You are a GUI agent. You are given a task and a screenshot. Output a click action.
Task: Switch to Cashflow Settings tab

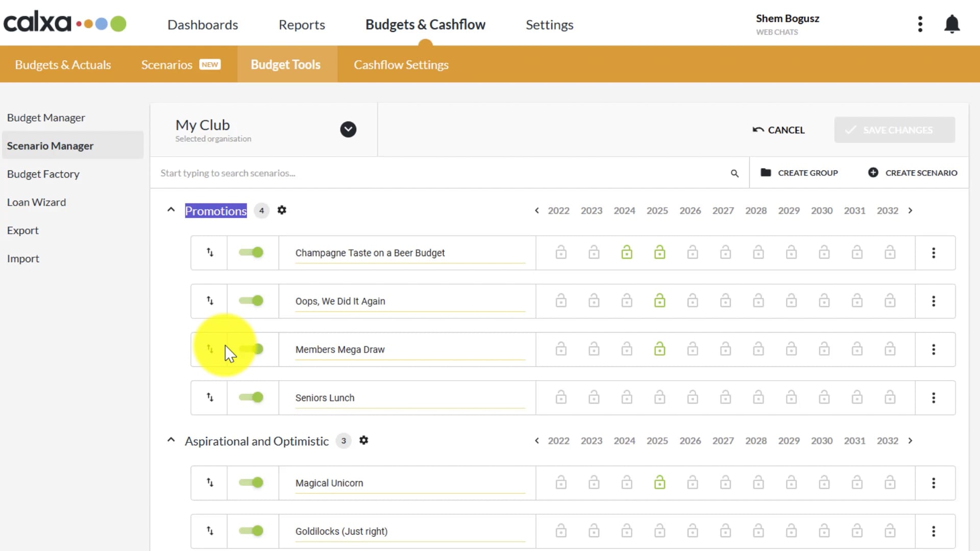(x=401, y=65)
